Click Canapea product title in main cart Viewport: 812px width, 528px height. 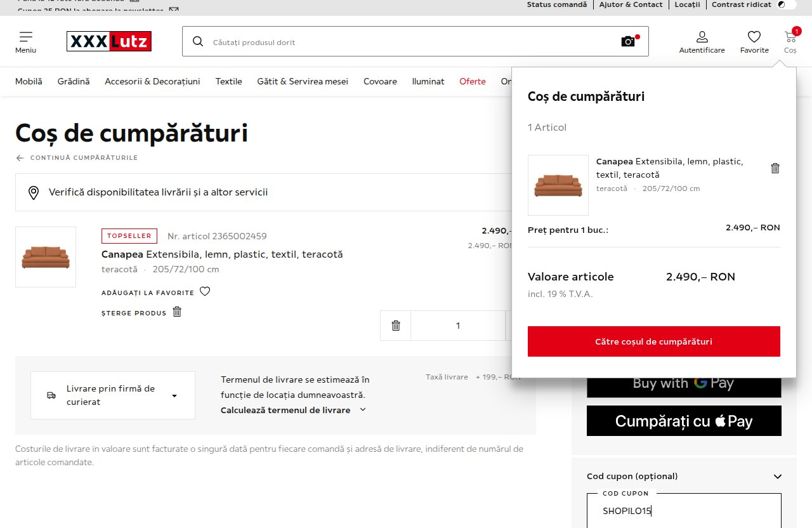[222, 254]
